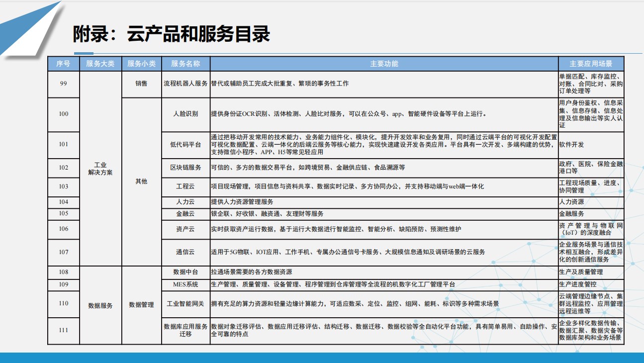This screenshot has height=363, width=644.
Task: Click the 工业智能网关 cell
Action: tap(185, 304)
